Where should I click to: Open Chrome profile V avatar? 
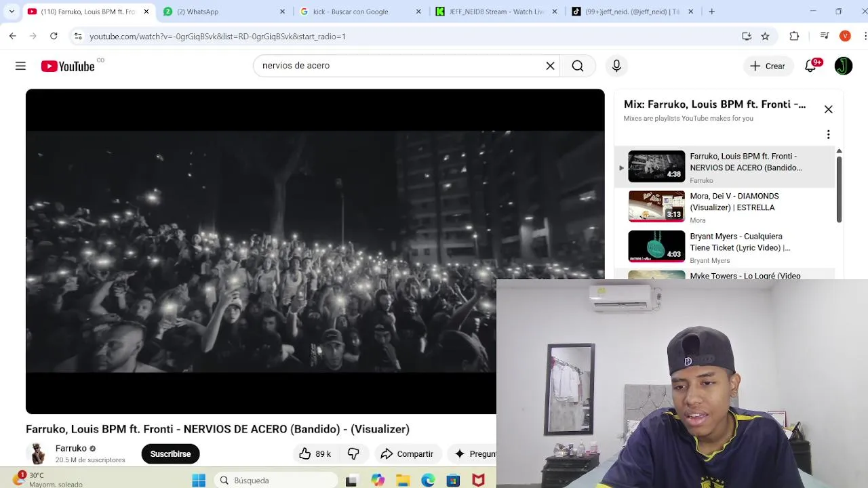tap(845, 36)
